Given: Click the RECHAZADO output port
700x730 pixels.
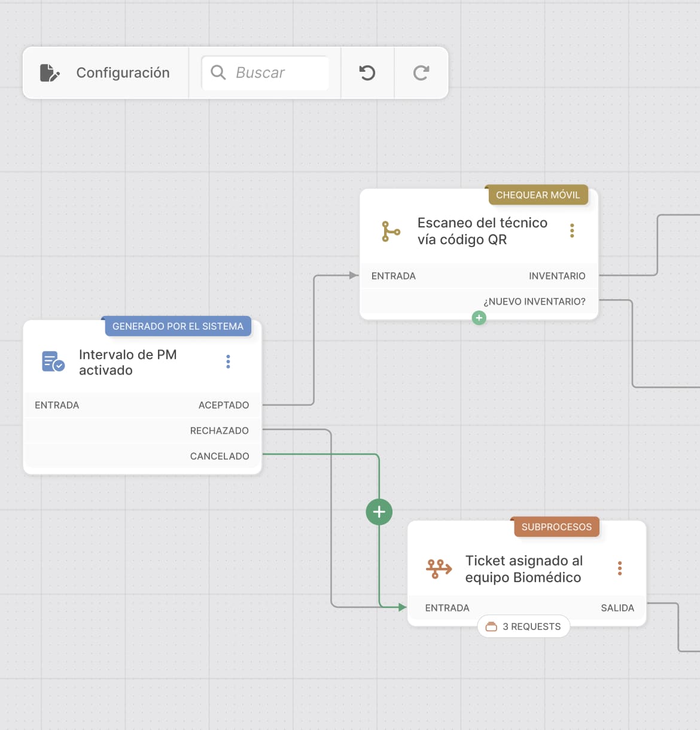Looking at the screenshot, I should point(220,431).
